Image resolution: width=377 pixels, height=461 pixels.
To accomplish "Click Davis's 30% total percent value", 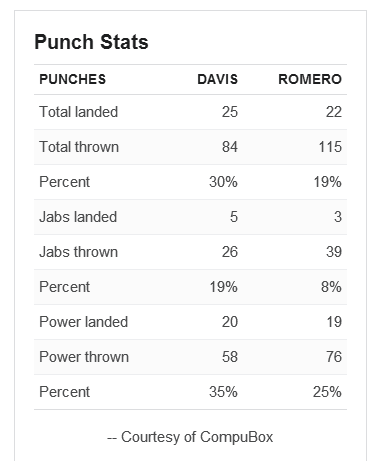I will pyautogui.click(x=223, y=182).
